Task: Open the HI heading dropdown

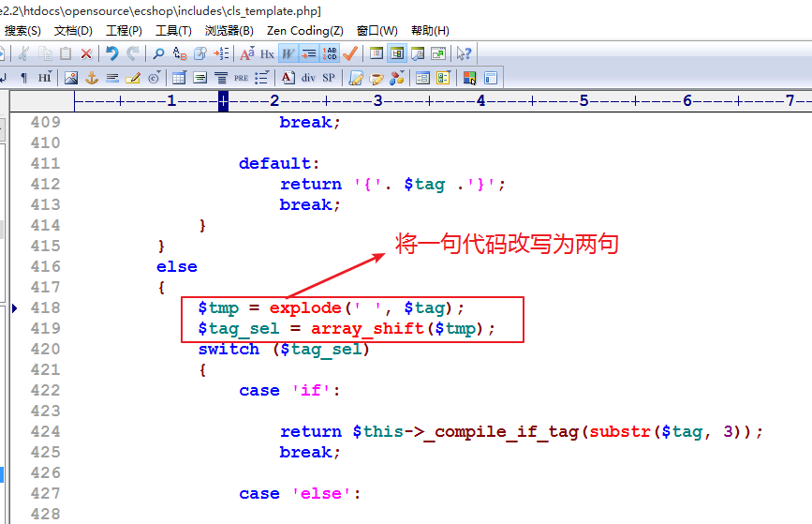Action: (44, 78)
